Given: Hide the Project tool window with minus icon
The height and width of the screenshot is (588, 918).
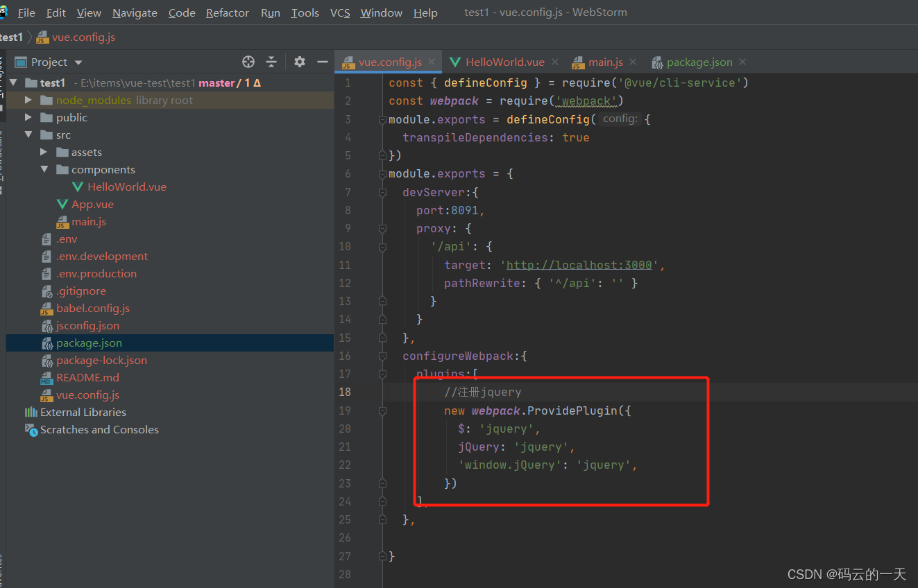Looking at the screenshot, I should 322,62.
